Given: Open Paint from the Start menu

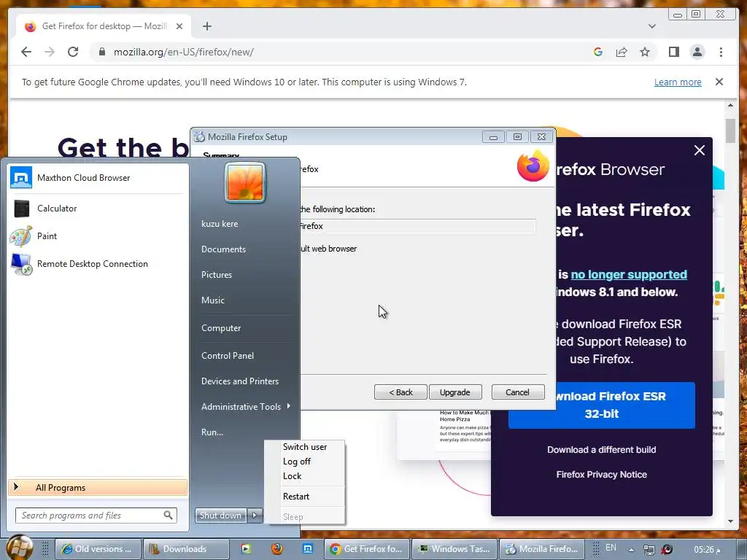Looking at the screenshot, I should coord(98,236).
